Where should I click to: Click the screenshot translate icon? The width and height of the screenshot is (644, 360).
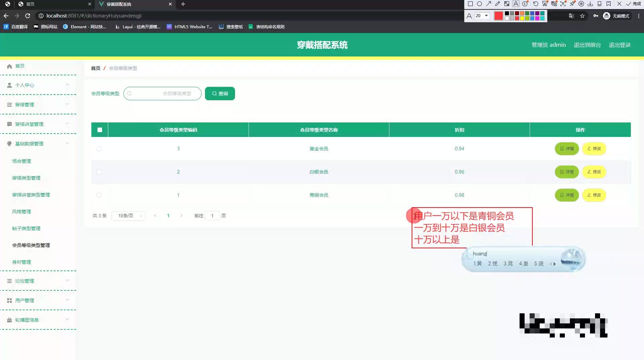[x=554, y=4]
